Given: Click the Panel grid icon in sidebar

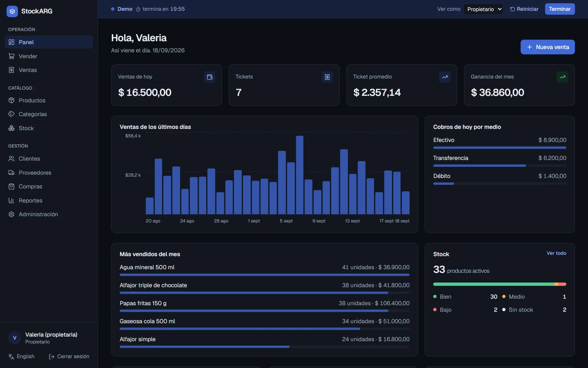Looking at the screenshot, I should 11,42.
